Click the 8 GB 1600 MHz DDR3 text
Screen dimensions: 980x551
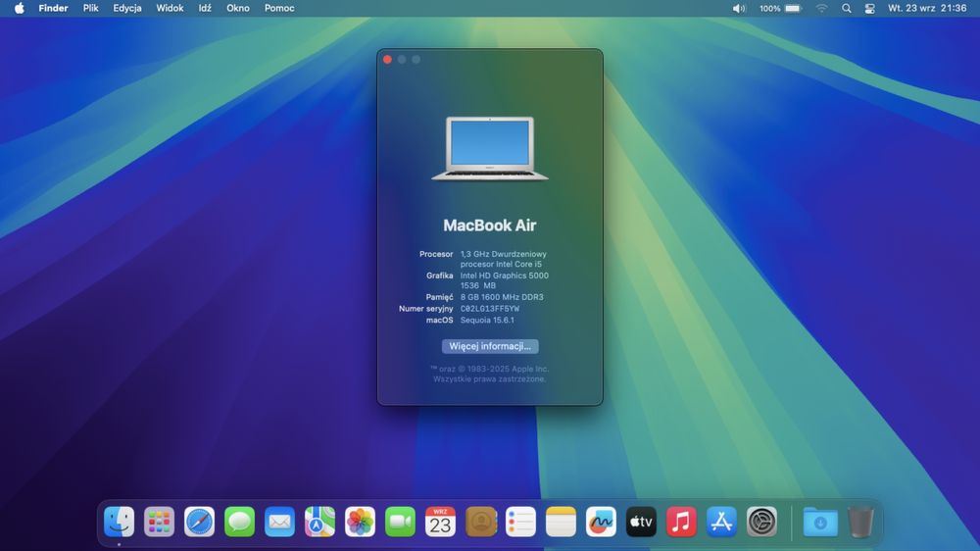(x=502, y=297)
